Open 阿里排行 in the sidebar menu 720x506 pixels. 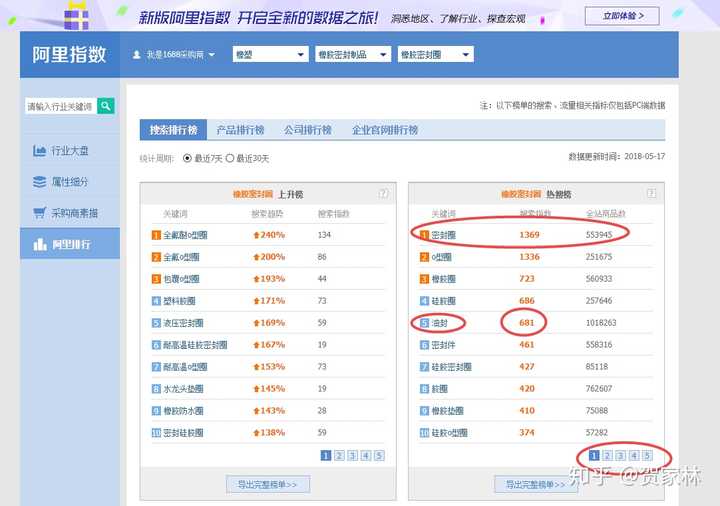70,244
